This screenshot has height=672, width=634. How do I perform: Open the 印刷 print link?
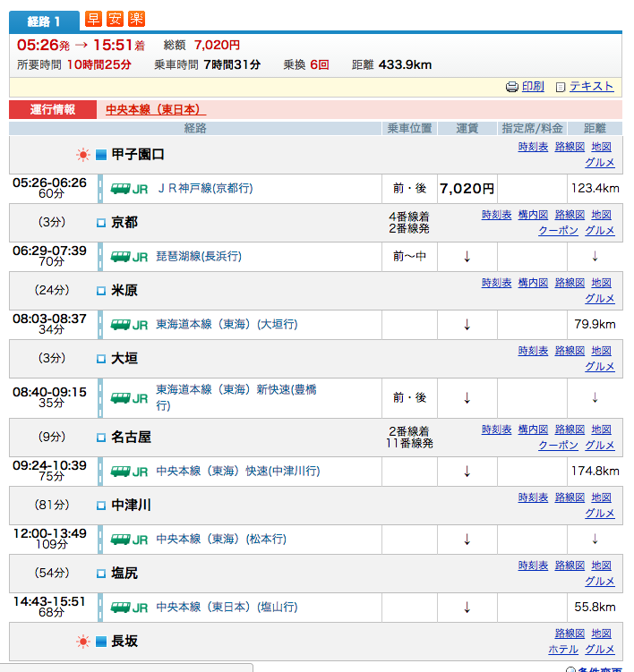click(533, 86)
